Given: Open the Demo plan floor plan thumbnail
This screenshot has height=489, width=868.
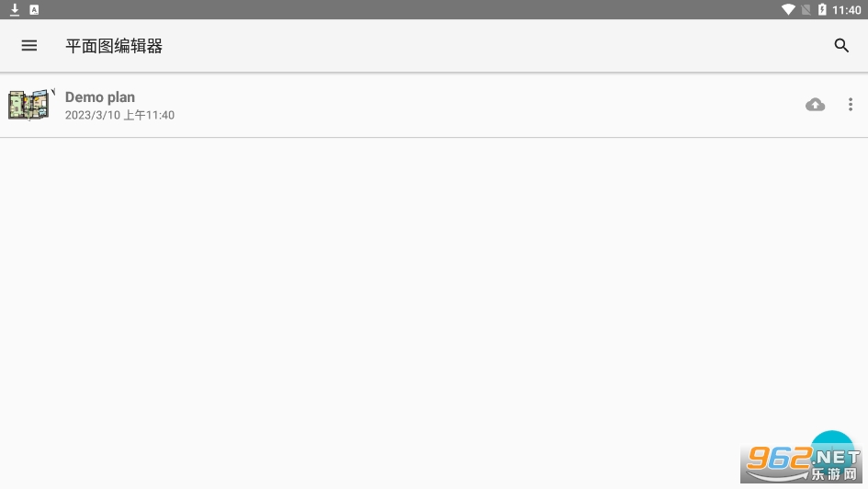Looking at the screenshot, I should pos(28,105).
